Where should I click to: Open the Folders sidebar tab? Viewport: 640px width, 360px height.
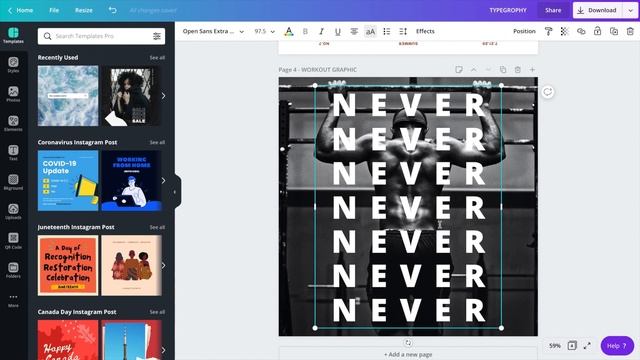[13, 270]
